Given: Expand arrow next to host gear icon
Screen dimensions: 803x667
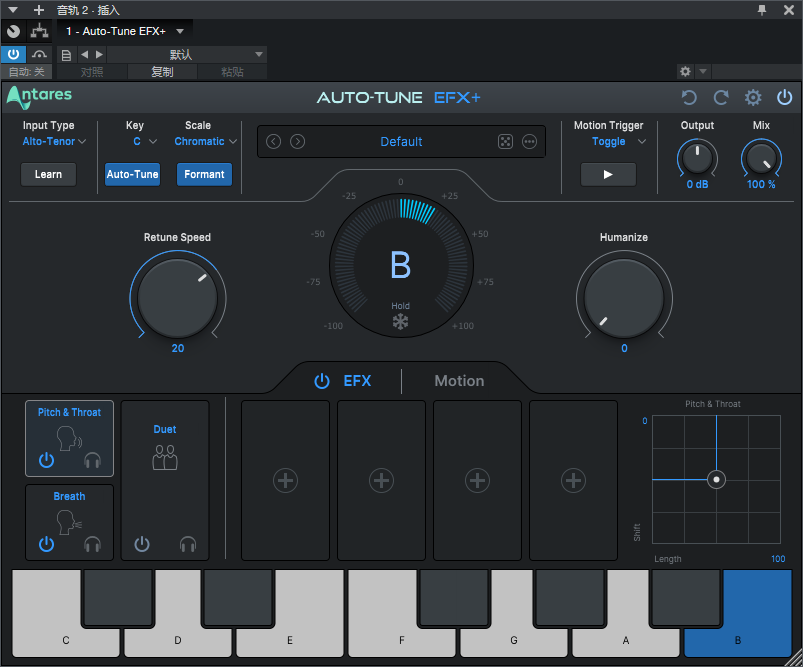Looking at the screenshot, I should [703, 71].
